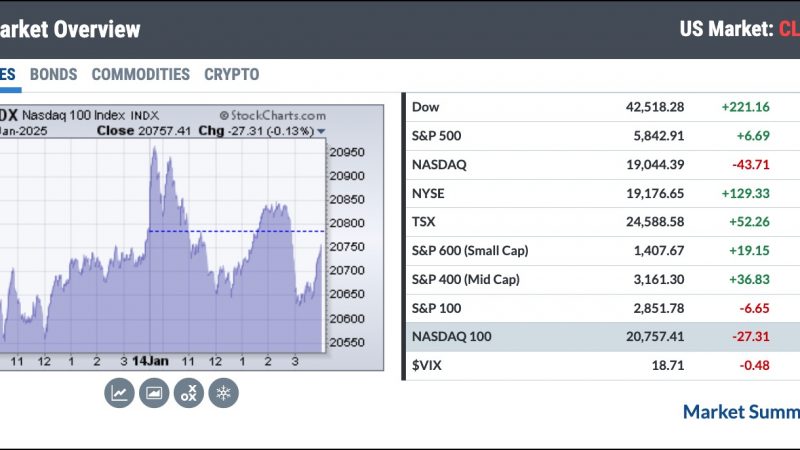The image size is (800, 450).
Task: Select the TSX row
Action: click(603, 222)
